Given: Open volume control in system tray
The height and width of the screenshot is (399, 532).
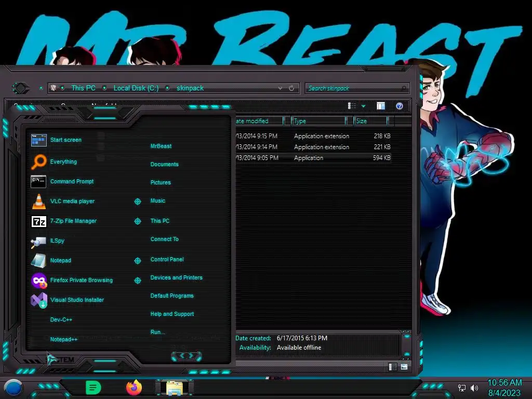Looking at the screenshot, I should pos(474,388).
